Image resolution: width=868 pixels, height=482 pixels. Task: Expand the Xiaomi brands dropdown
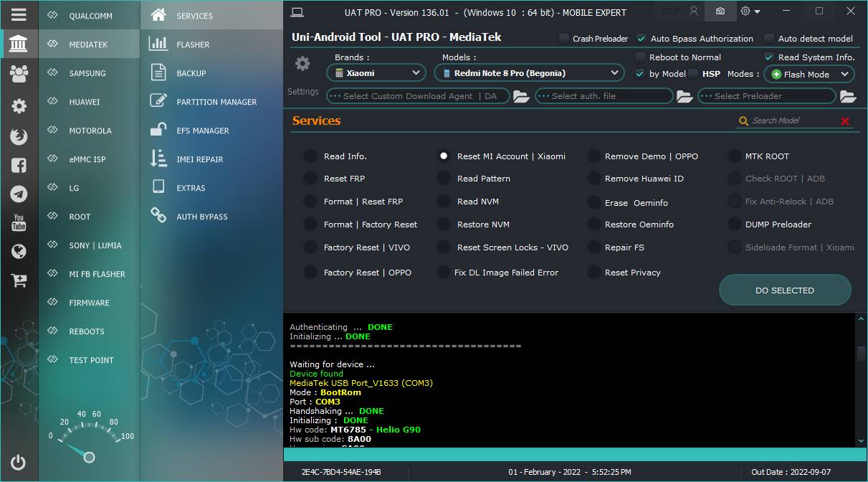376,72
